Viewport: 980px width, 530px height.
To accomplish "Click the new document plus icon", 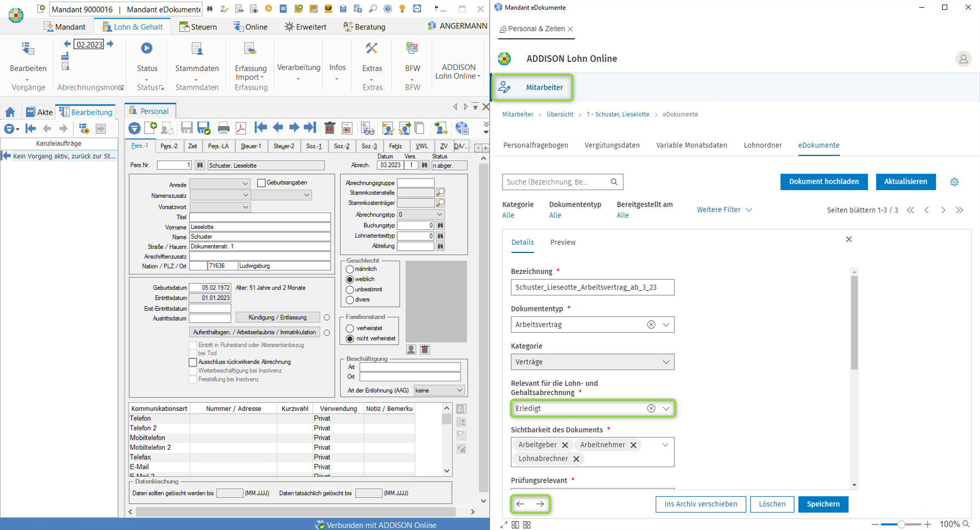I will [150, 128].
